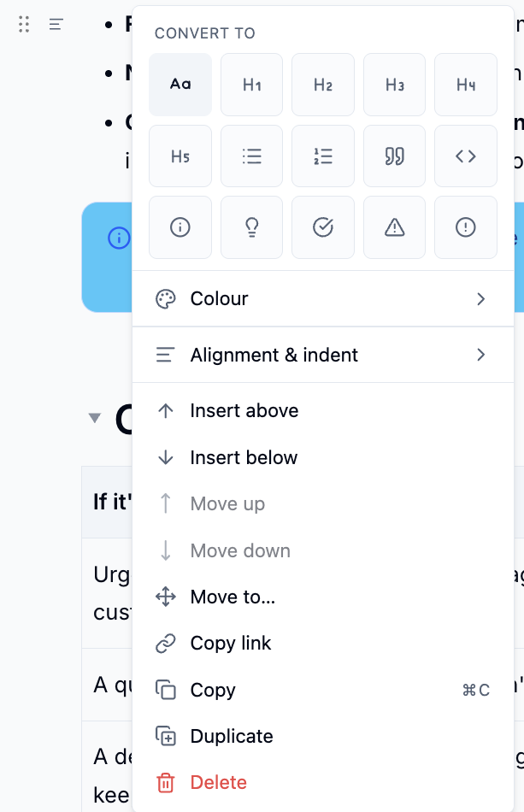The height and width of the screenshot is (812, 524).
Task: Select Move up option
Action: click(x=323, y=503)
